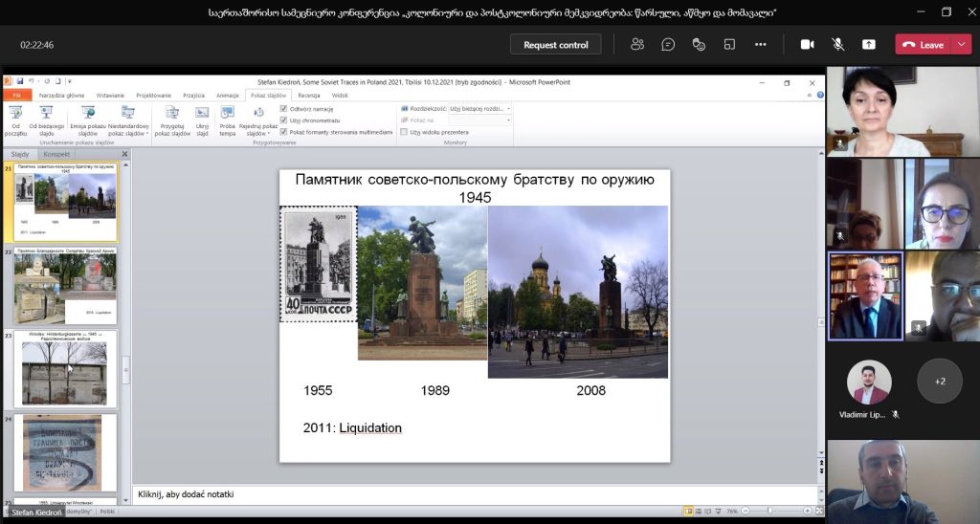Screen dimensions: 980x524
Task: Switch to Przejścia ribbon tab
Action: pos(193,96)
